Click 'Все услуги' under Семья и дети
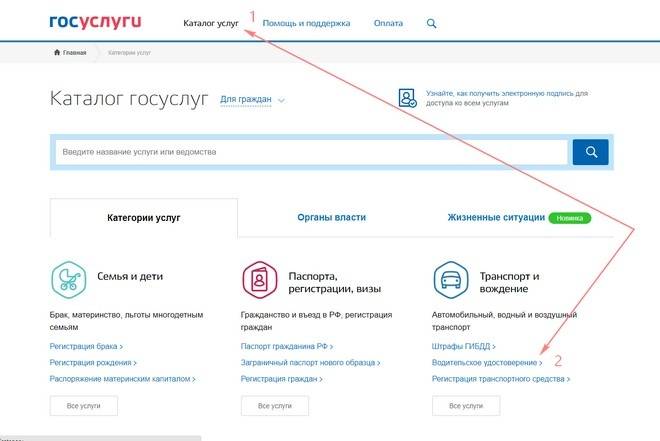This screenshot has width=660, height=441. (83, 405)
